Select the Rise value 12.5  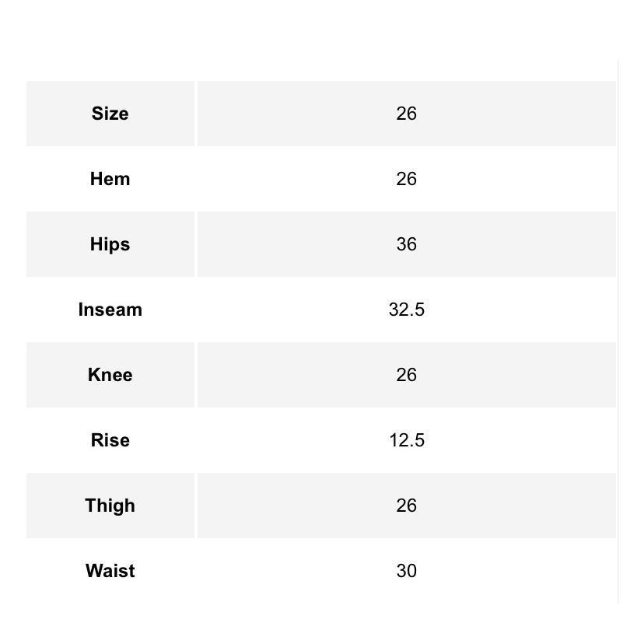(407, 440)
